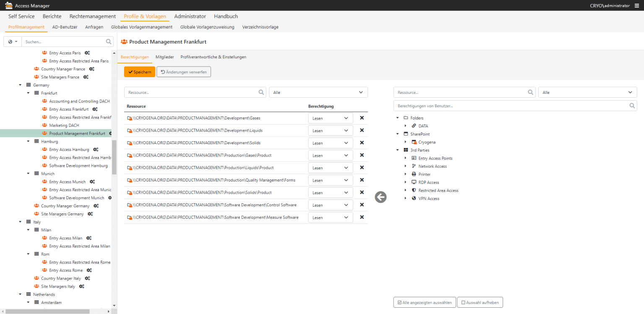The width and height of the screenshot is (644, 314).
Task: Click the Speichern button
Action: tap(140, 72)
